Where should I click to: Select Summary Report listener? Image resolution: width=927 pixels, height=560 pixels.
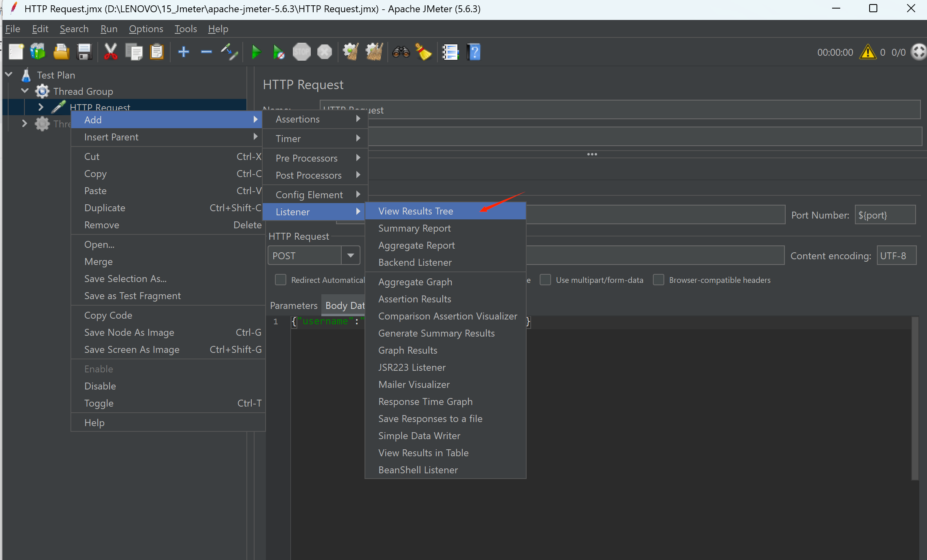tap(446, 228)
